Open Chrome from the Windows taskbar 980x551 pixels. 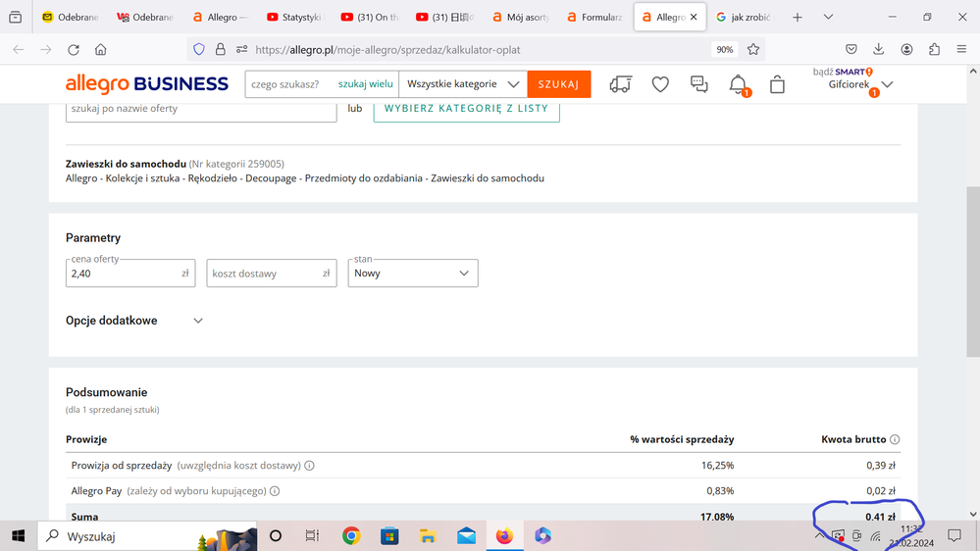click(351, 536)
